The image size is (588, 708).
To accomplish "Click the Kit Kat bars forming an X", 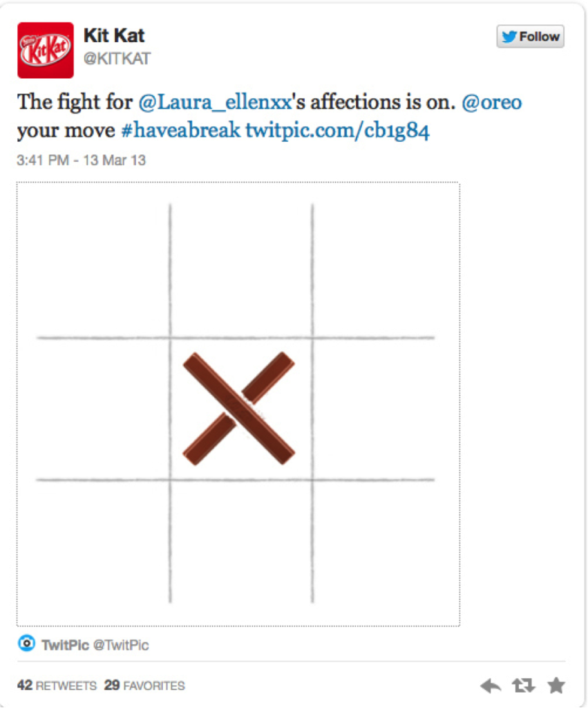I will tap(238, 409).
